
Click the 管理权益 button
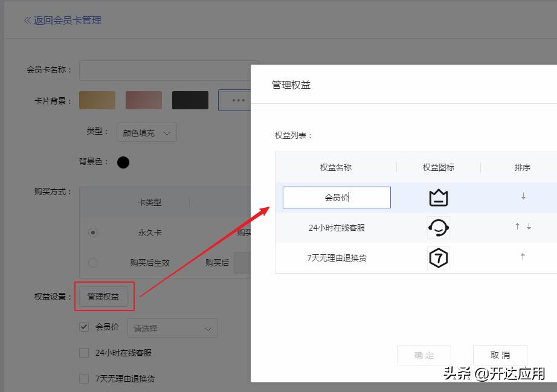point(104,296)
